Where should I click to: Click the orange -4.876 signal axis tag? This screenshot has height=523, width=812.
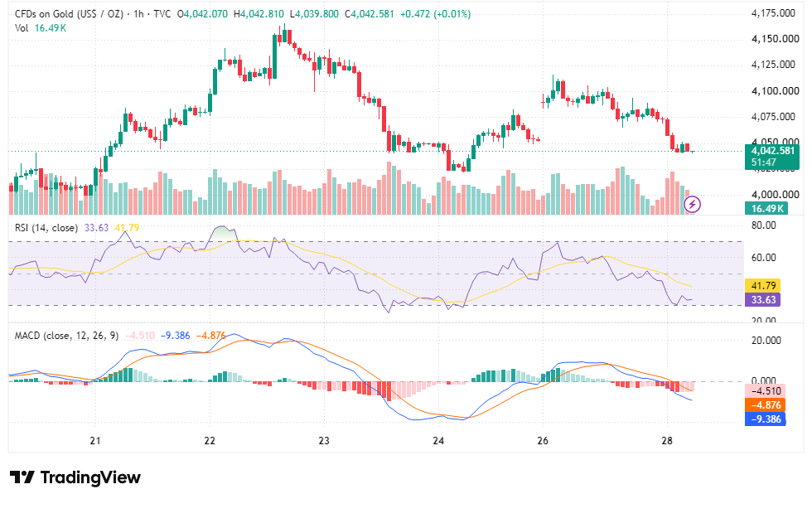766,405
